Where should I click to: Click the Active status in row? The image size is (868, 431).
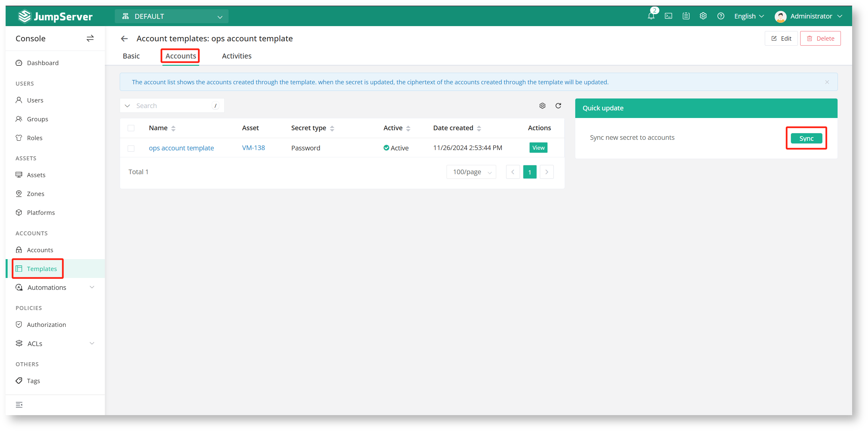[x=396, y=148]
